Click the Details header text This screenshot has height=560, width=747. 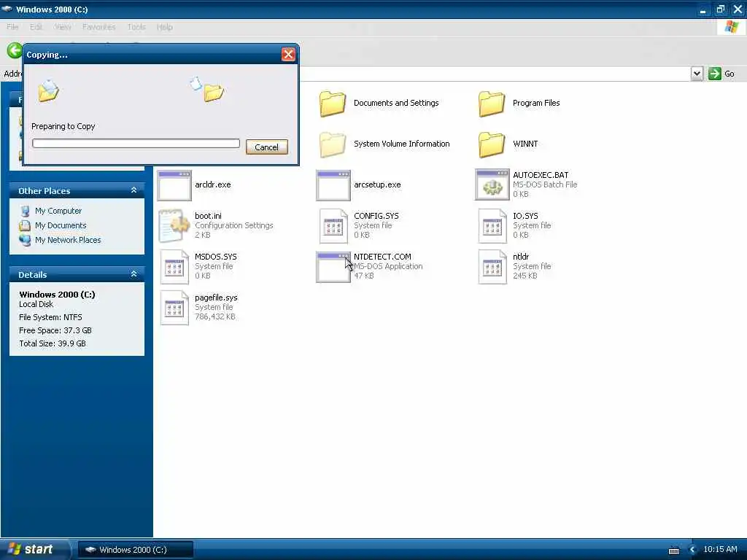point(32,275)
